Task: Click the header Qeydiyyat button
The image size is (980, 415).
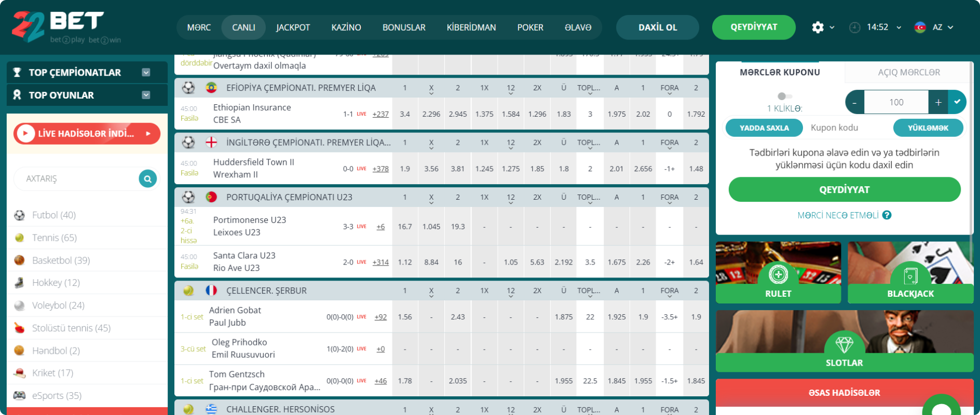Action: [754, 27]
